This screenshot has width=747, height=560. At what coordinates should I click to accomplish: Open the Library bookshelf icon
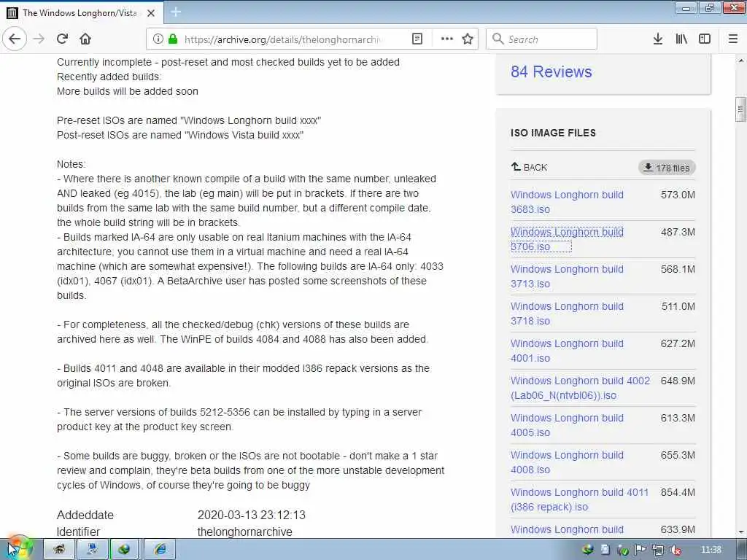[681, 39]
